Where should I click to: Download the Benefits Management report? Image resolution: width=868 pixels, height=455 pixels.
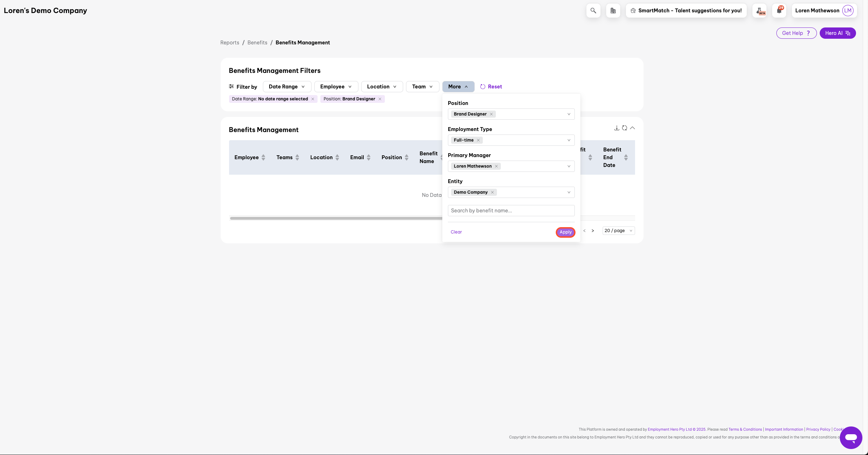point(616,128)
